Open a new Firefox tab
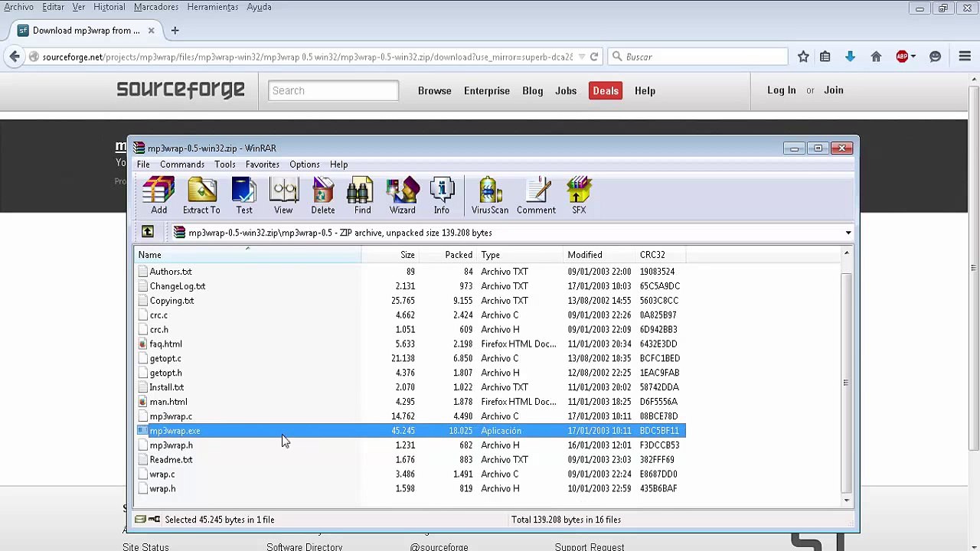 coord(175,31)
